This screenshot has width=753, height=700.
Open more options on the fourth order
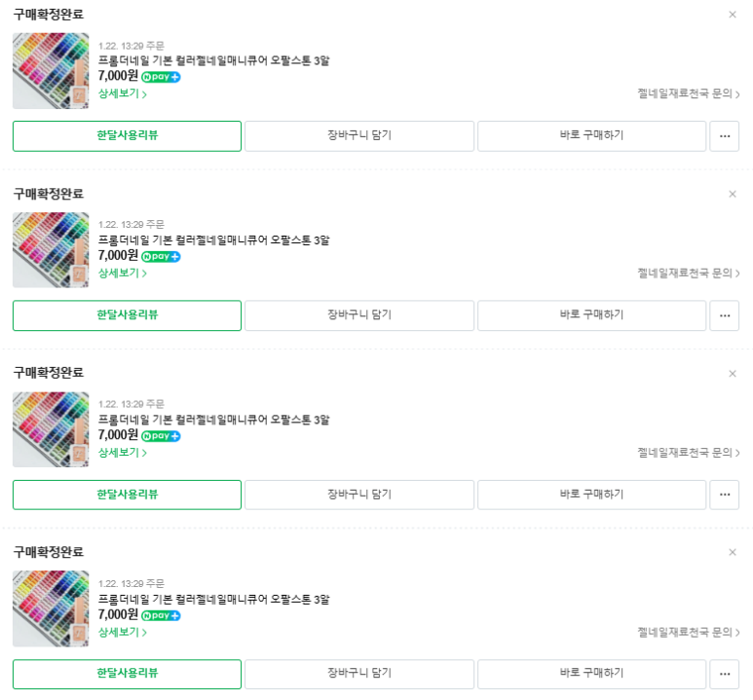click(724, 674)
